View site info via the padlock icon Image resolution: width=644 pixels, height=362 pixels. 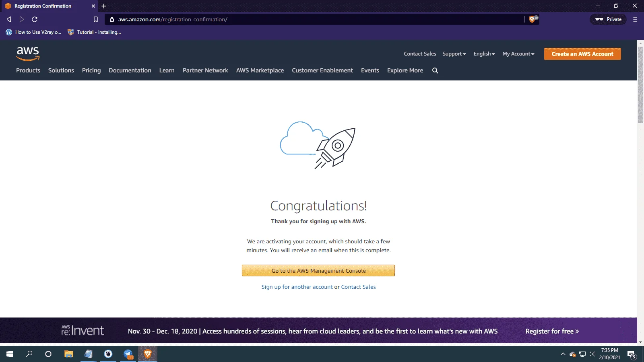tap(112, 19)
